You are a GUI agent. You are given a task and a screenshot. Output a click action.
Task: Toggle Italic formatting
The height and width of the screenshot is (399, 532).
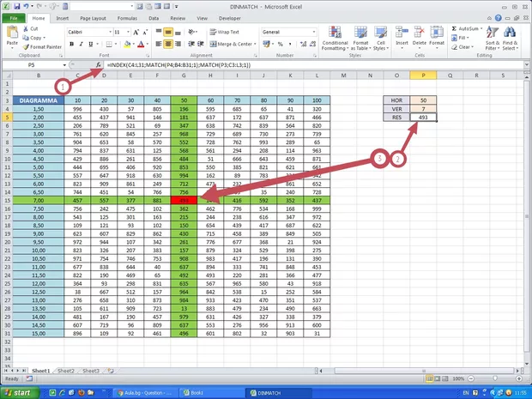coord(82,44)
